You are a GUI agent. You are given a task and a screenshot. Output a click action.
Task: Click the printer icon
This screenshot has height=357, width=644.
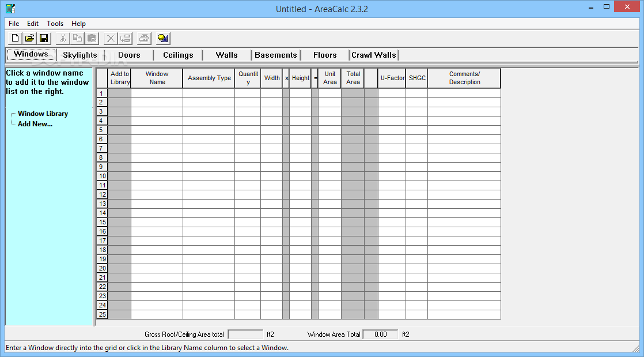pyautogui.click(x=144, y=38)
